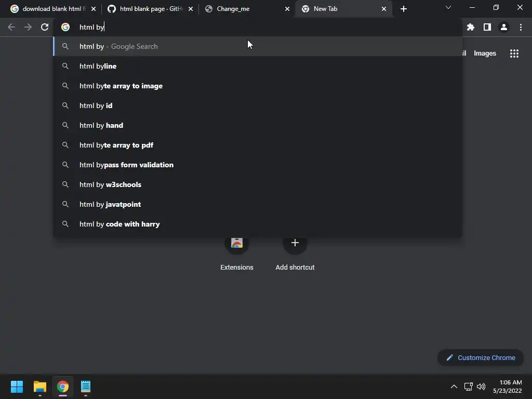Click the Google icon in the address bar

tap(65, 27)
